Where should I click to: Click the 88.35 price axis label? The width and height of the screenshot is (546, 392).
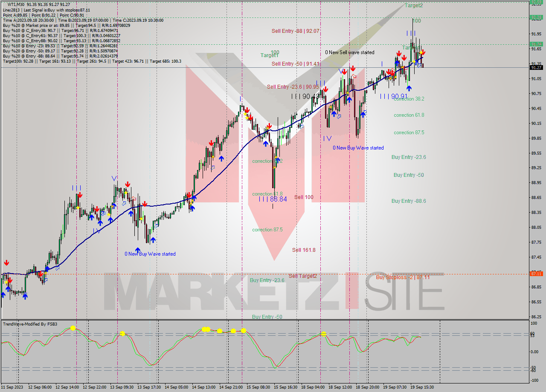pyautogui.click(x=537, y=212)
